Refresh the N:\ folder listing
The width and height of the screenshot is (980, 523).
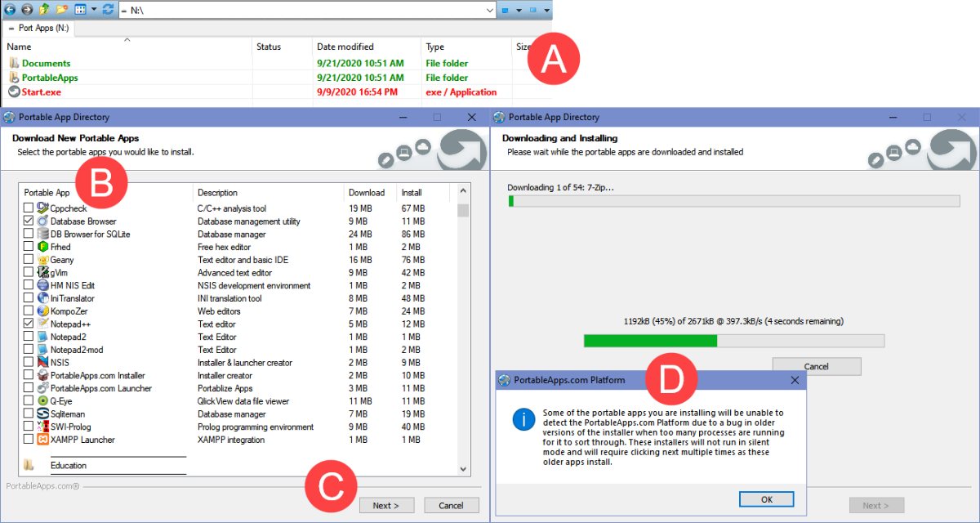tap(108, 10)
